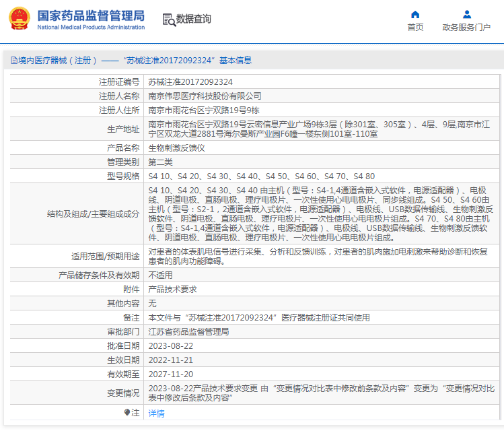Click the 型号规格 model list value
This screenshot has height=431, width=504.
point(261,176)
